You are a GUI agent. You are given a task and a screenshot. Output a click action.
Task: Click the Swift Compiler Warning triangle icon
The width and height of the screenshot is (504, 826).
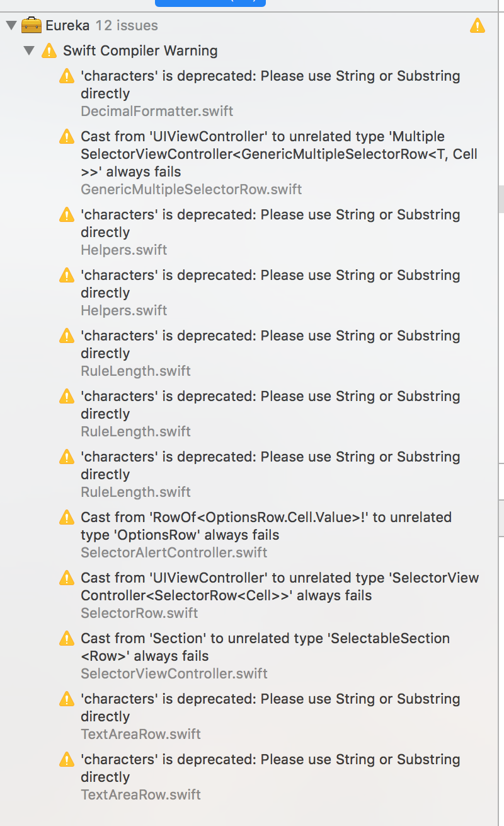[49, 50]
